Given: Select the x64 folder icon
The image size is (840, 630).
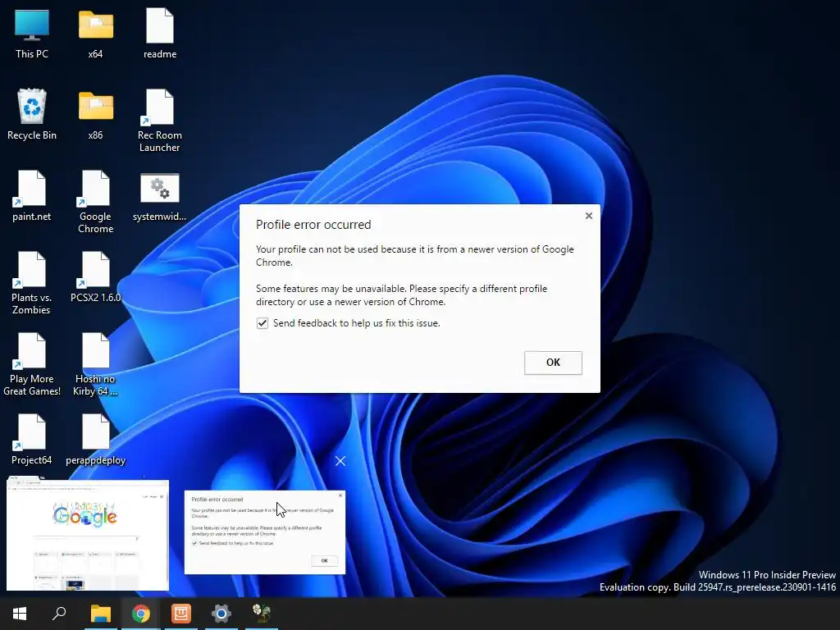Looking at the screenshot, I should (95, 33).
